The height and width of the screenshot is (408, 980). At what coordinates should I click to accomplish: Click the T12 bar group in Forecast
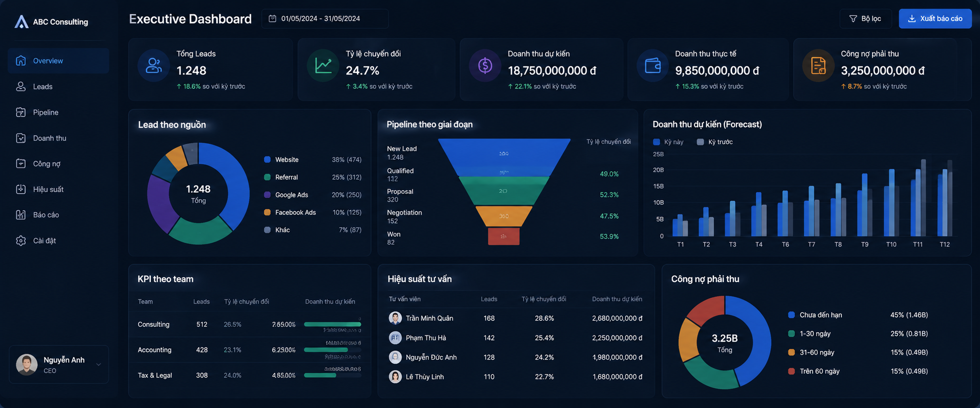tap(945, 198)
